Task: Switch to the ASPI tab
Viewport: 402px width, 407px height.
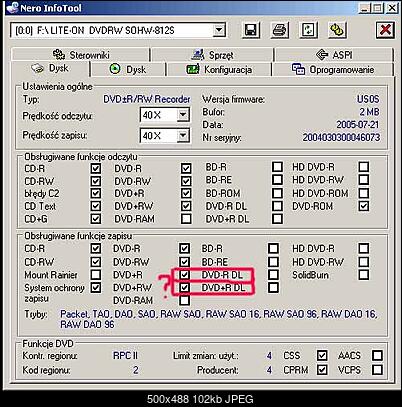Action: (334, 55)
